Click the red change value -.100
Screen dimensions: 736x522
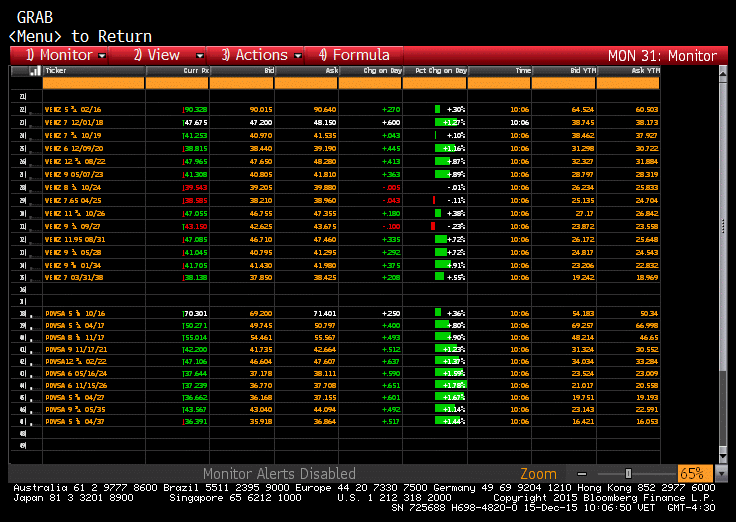click(391, 227)
